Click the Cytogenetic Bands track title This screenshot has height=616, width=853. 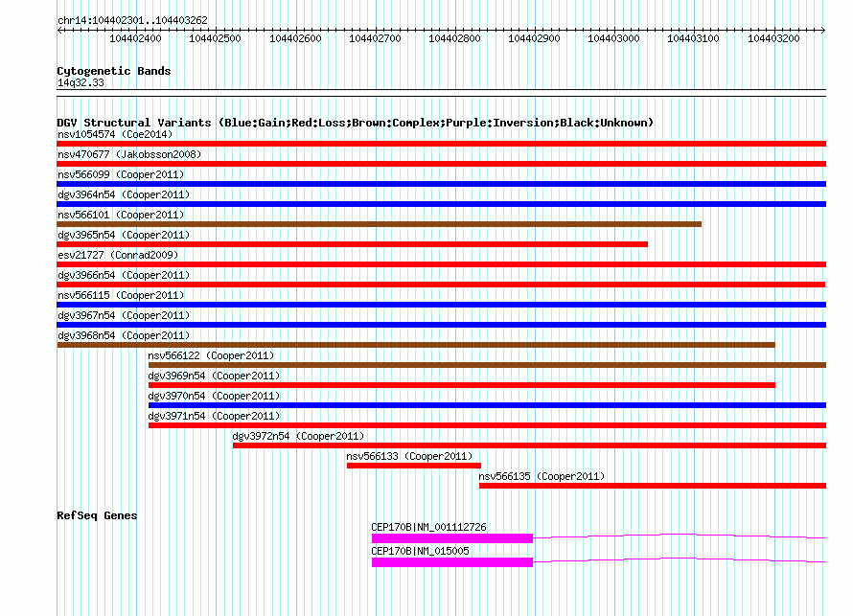pos(114,71)
